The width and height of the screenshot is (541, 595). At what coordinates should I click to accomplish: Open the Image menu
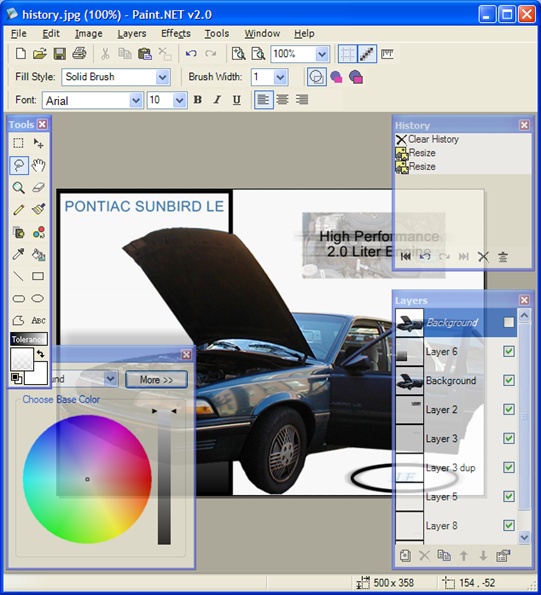pyautogui.click(x=89, y=34)
